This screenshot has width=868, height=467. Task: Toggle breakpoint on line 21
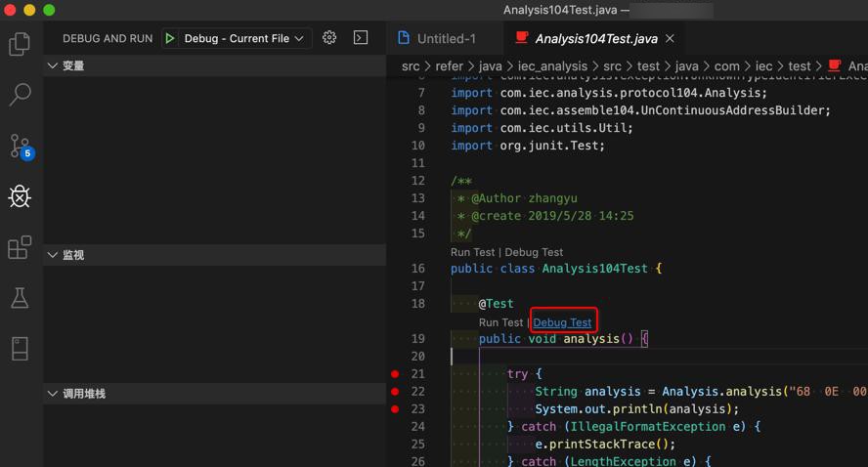tap(395, 374)
